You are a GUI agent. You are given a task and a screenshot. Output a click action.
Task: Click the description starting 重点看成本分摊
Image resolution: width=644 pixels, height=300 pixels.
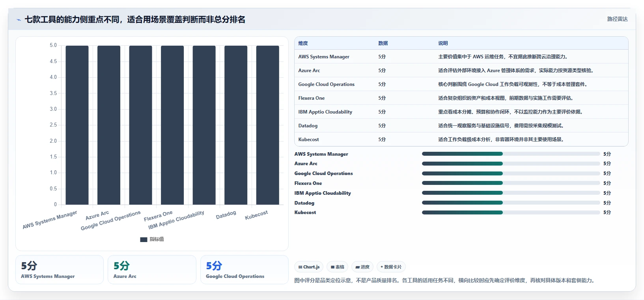point(511,112)
